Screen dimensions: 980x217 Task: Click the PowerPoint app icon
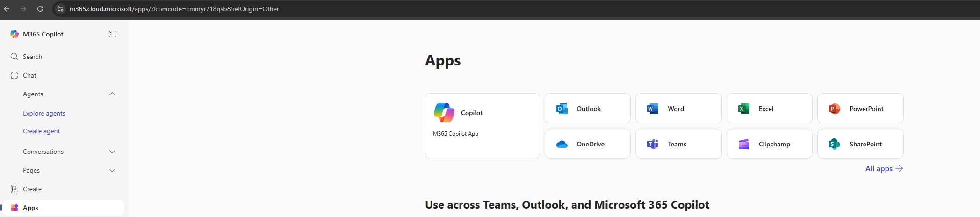click(x=835, y=109)
